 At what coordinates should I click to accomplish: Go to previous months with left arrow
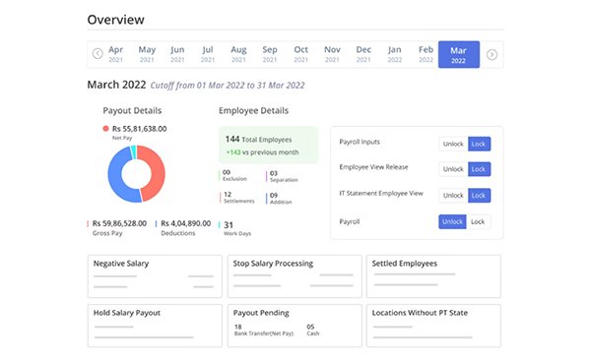click(98, 54)
